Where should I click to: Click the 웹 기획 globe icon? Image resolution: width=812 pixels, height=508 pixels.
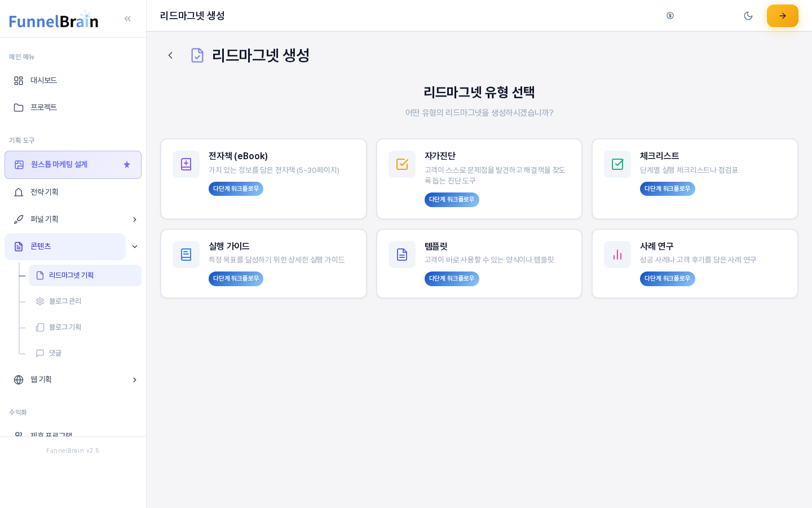(19, 380)
